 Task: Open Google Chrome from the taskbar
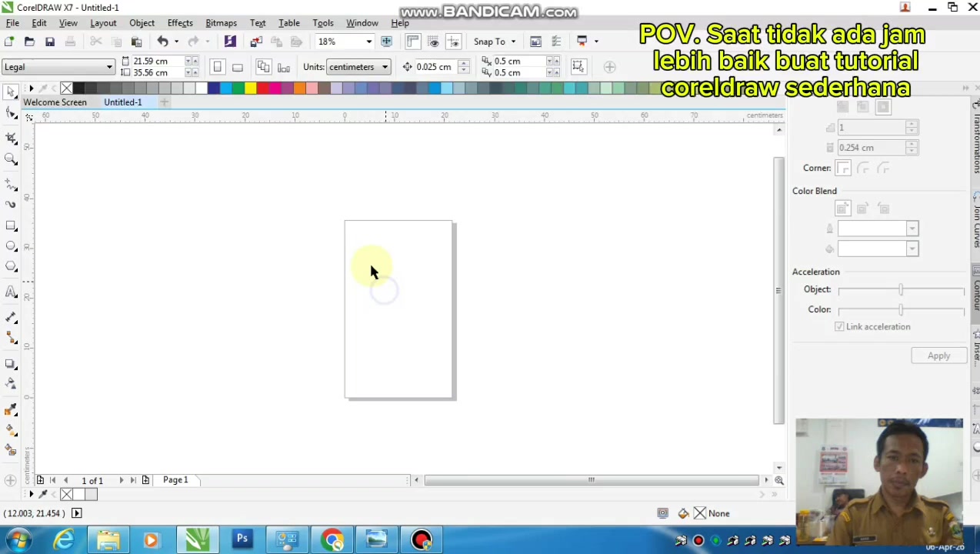(332, 540)
